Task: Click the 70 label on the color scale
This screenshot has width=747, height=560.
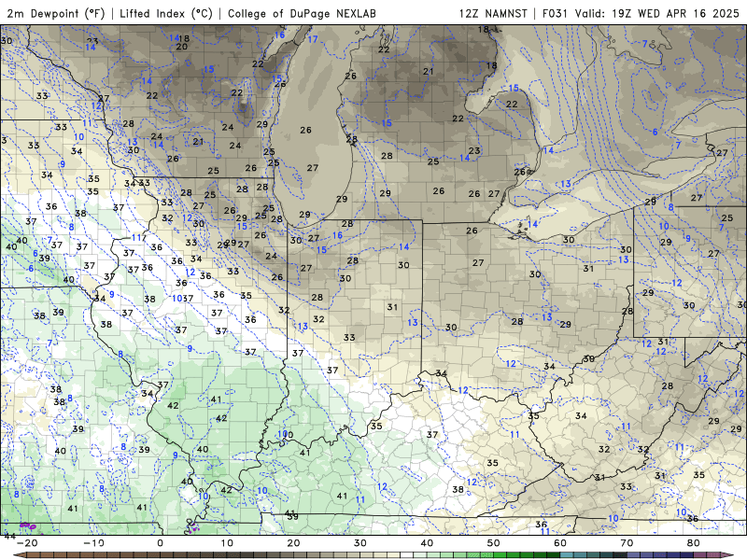Action: [x=627, y=543]
